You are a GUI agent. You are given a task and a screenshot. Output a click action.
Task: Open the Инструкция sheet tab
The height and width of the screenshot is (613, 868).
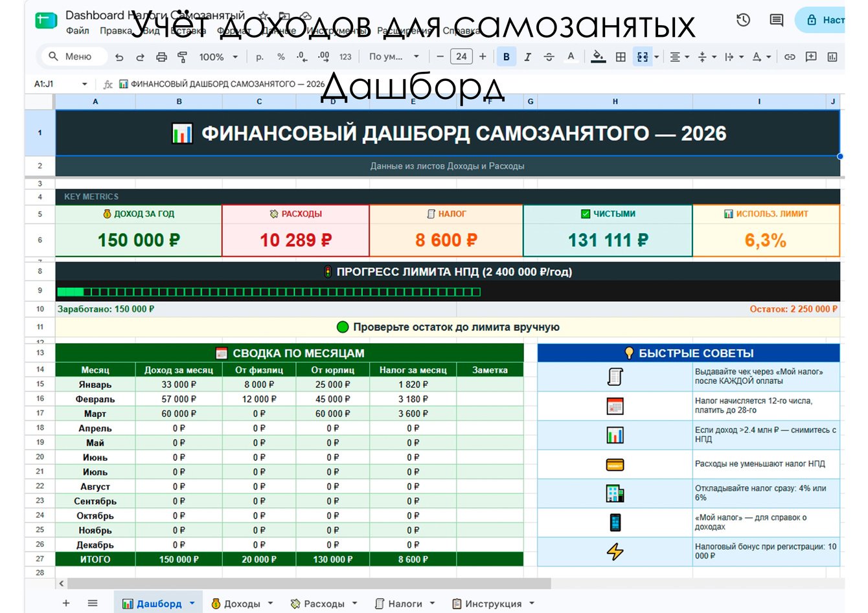pyautogui.click(x=493, y=603)
